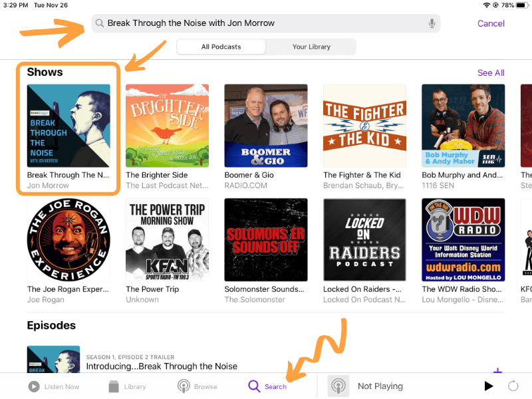Select 'Solomonster Sounds...' title

point(264,289)
